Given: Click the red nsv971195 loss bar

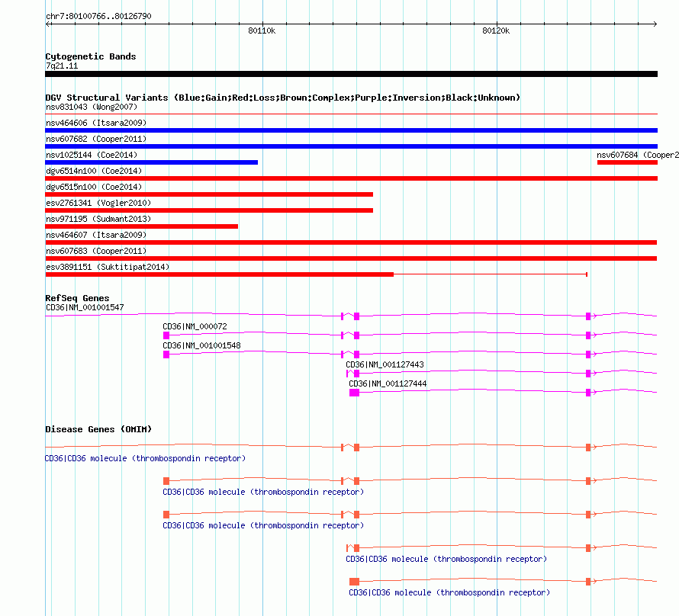Looking at the screenshot, I should tap(142, 226).
